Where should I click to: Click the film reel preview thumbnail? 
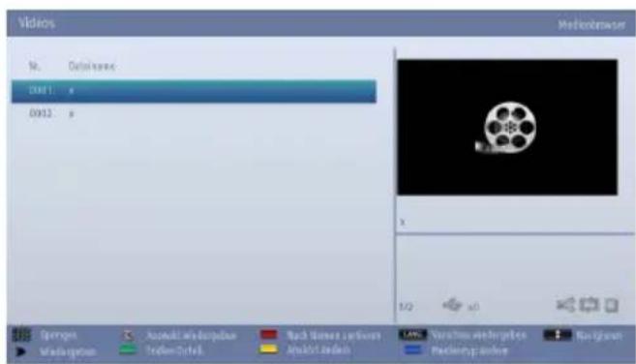(x=507, y=127)
